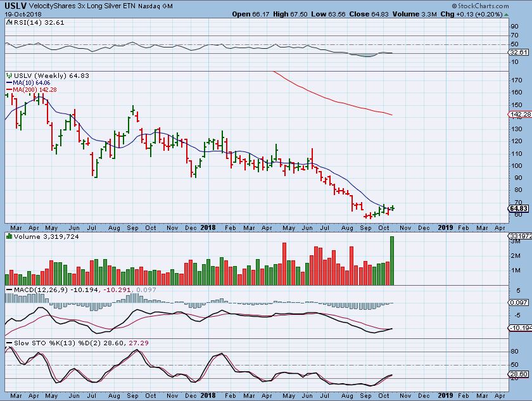Click the Close 64.83 header value

pos(369,14)
